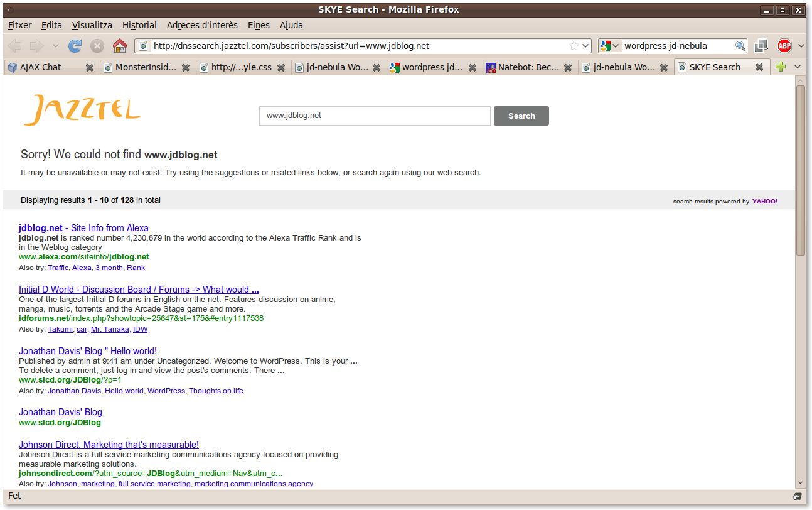Click the vertical scrollbar thumb
The image size is (812, 510).
tap(801, 170)
